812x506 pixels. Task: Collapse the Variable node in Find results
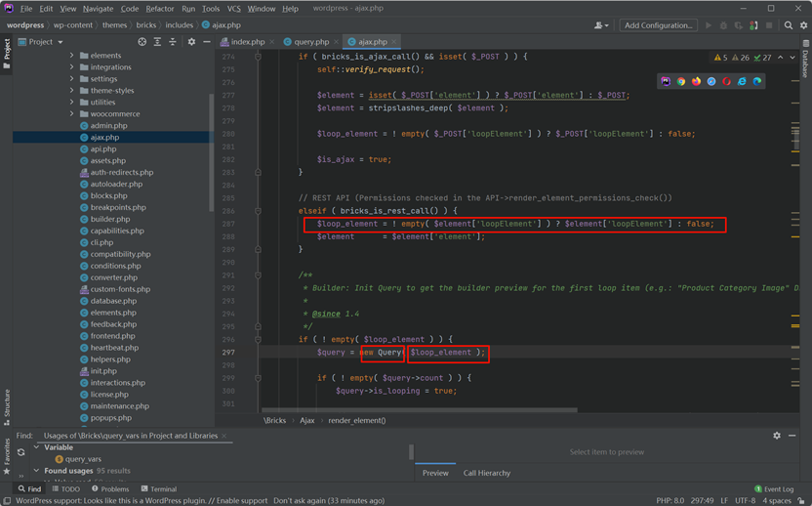point(36,446)
